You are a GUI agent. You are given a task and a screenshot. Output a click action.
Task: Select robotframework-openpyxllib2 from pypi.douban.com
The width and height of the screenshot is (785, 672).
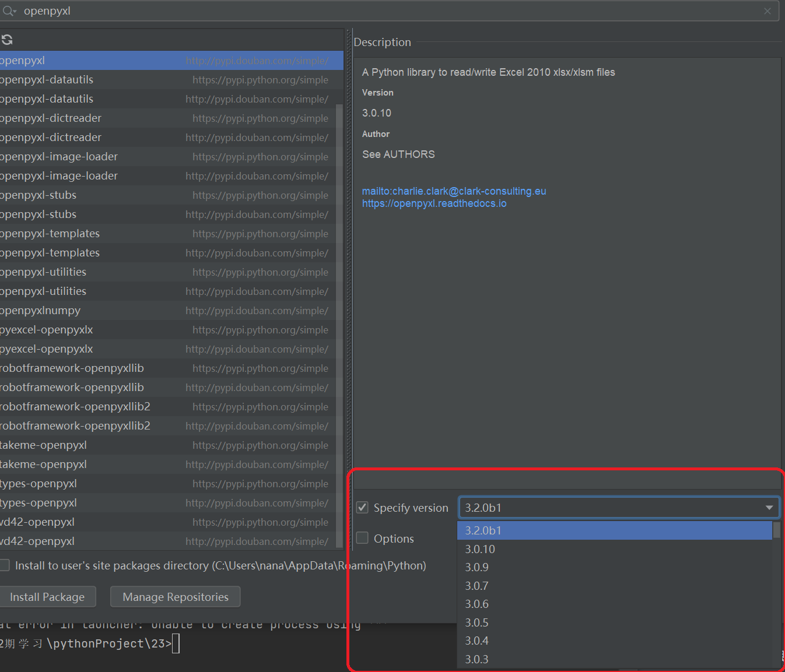click(x=168, y=426)
